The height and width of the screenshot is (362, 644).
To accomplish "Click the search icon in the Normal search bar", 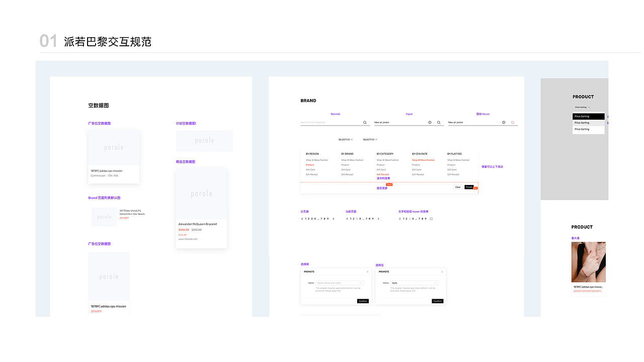I will pos(365,122).
